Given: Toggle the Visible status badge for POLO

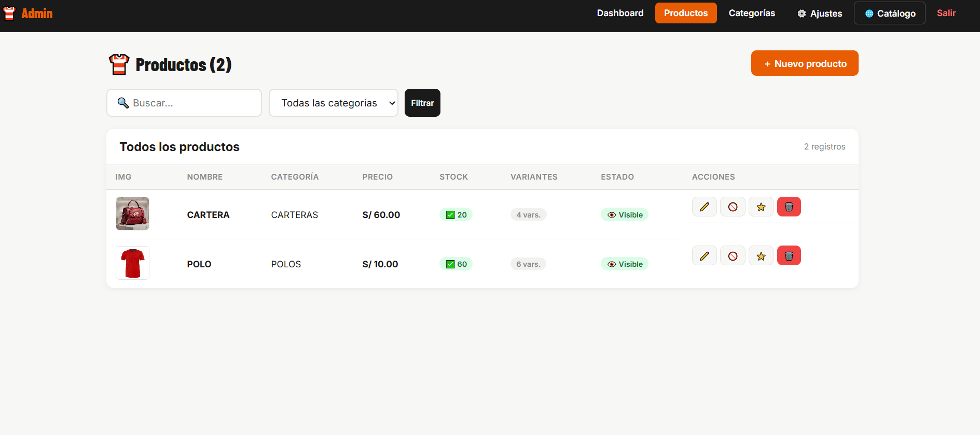Looking at the screenshot, I should tap(625, 264).
